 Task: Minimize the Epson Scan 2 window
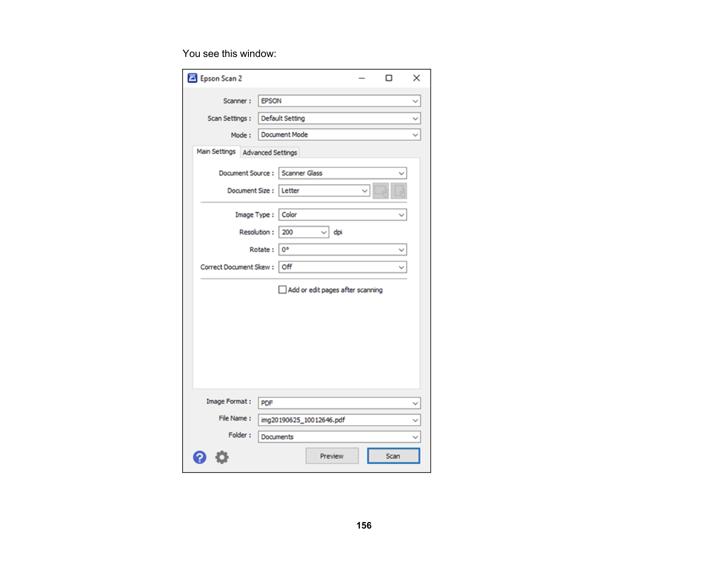(x=362, y=78)
